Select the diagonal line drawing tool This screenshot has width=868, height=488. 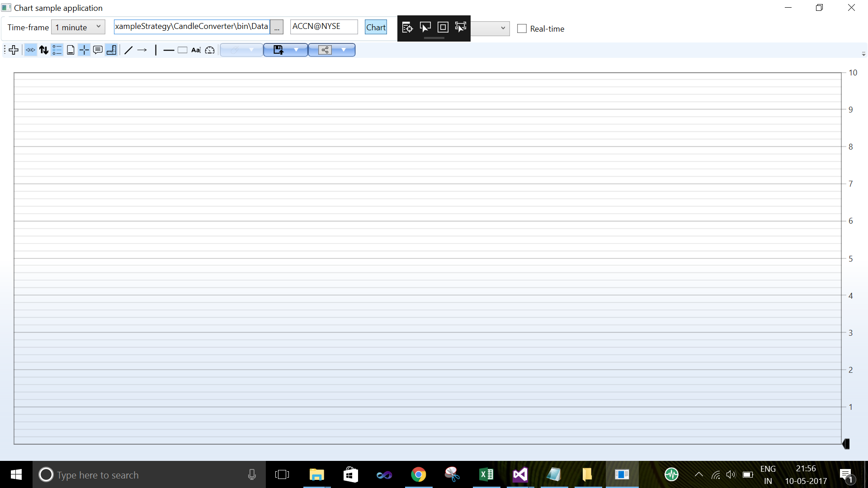coord(128,50)
